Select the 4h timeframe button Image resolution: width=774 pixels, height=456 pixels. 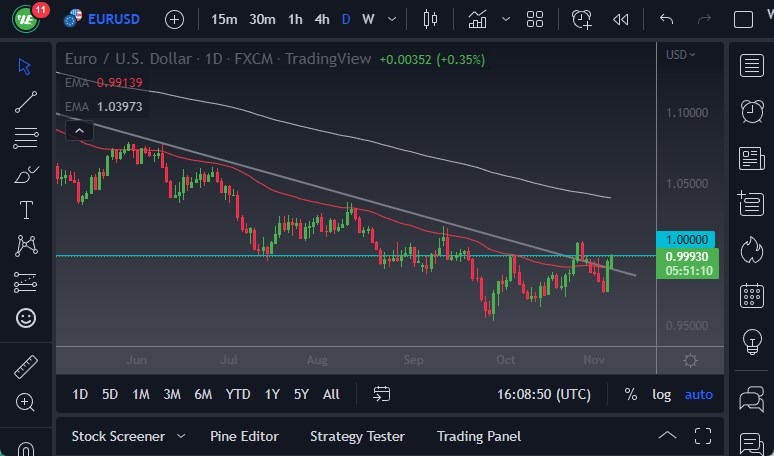(322, 19)
